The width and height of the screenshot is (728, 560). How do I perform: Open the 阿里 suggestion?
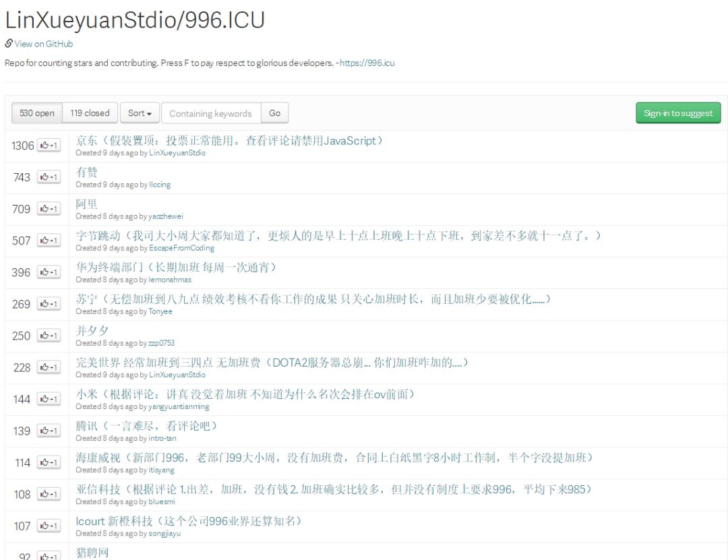point(87,204)
